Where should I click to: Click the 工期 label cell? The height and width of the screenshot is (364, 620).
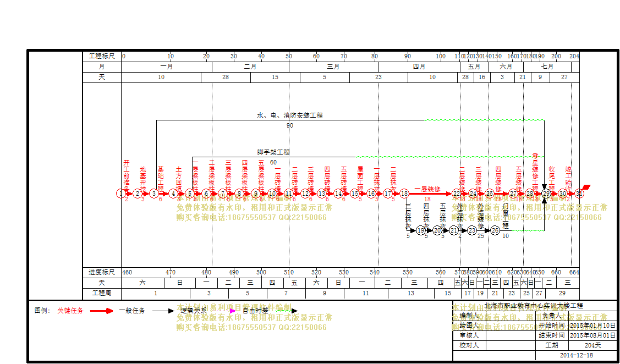coord(552,345)
